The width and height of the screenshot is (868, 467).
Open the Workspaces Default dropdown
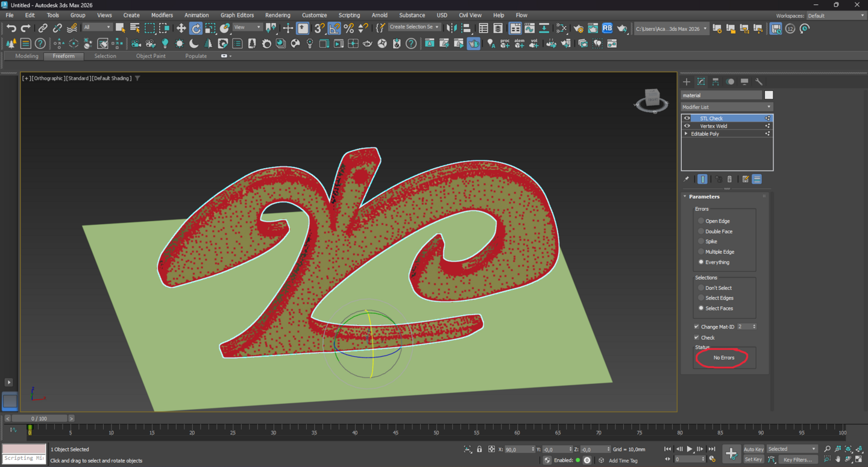[x=835, y=16]
